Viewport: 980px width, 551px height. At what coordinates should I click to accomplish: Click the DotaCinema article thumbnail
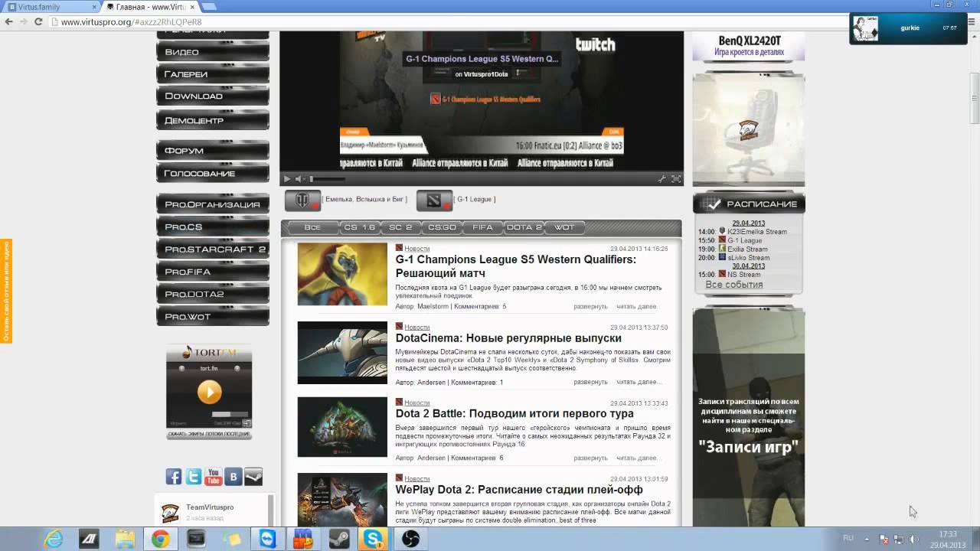[x=342, y=353]
